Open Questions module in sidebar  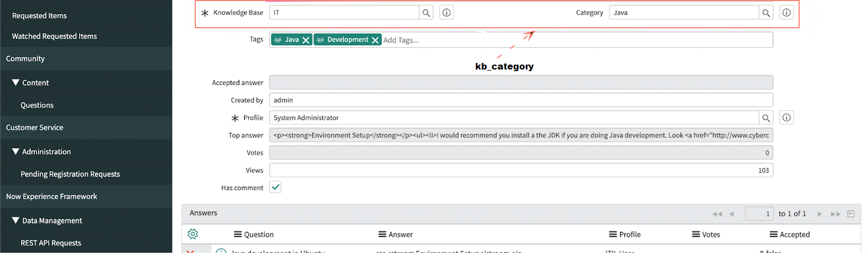(x=37, y=105)
